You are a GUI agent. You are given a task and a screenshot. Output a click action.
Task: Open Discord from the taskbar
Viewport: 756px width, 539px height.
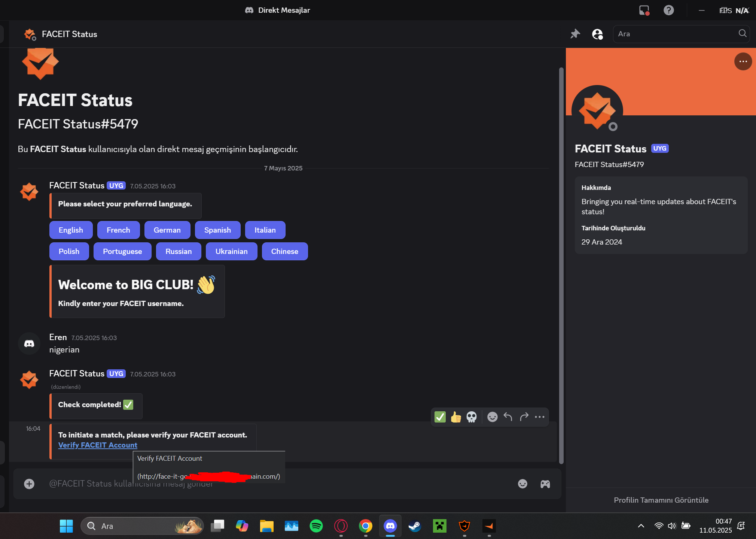[x=390, y=526]
